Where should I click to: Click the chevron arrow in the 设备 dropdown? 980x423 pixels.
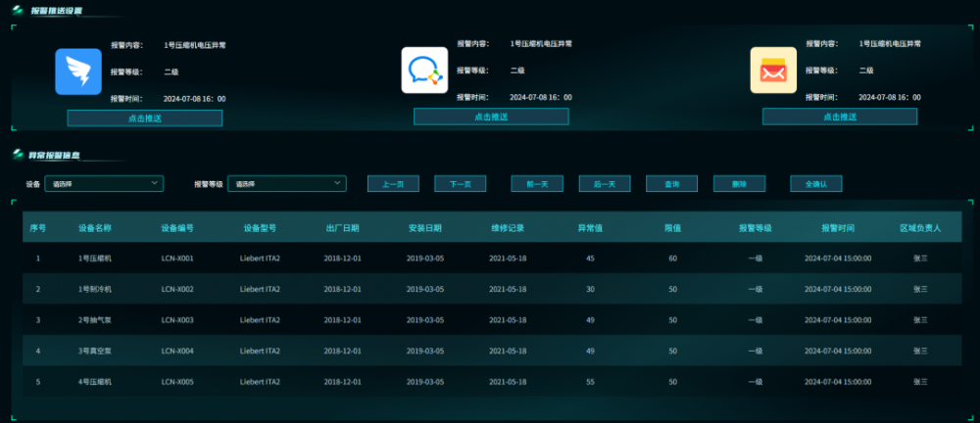tap(155, 183)
